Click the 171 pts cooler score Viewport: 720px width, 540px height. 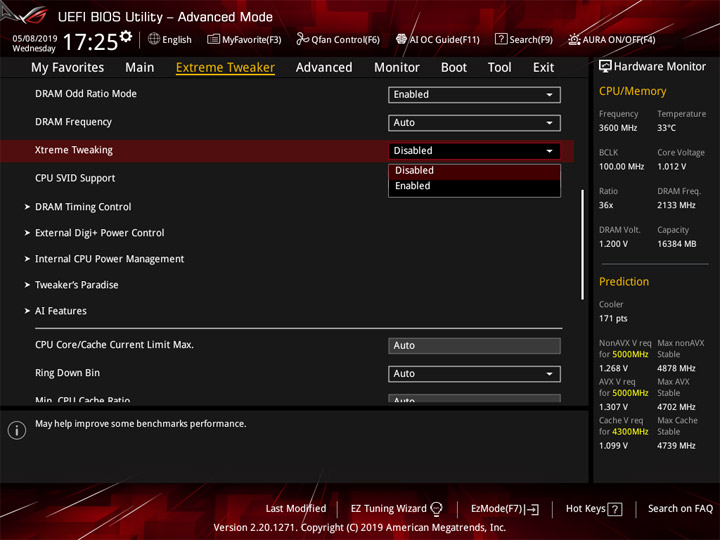coord(613,319)
